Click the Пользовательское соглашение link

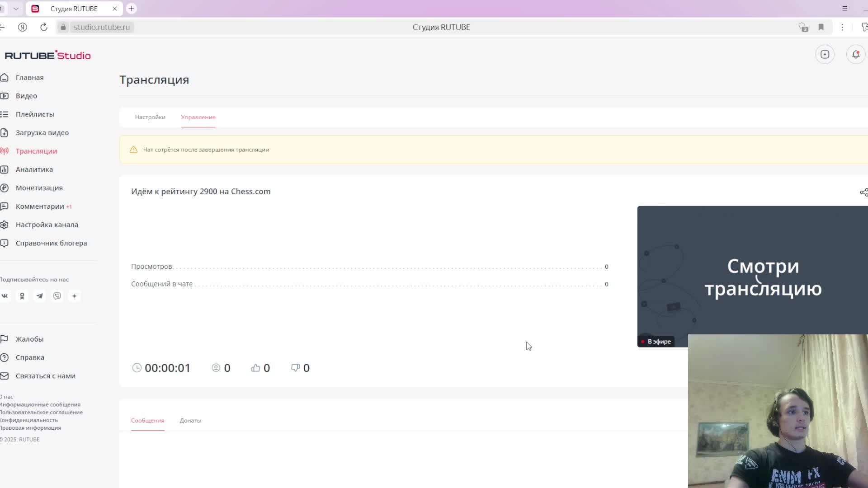(41, 412)
